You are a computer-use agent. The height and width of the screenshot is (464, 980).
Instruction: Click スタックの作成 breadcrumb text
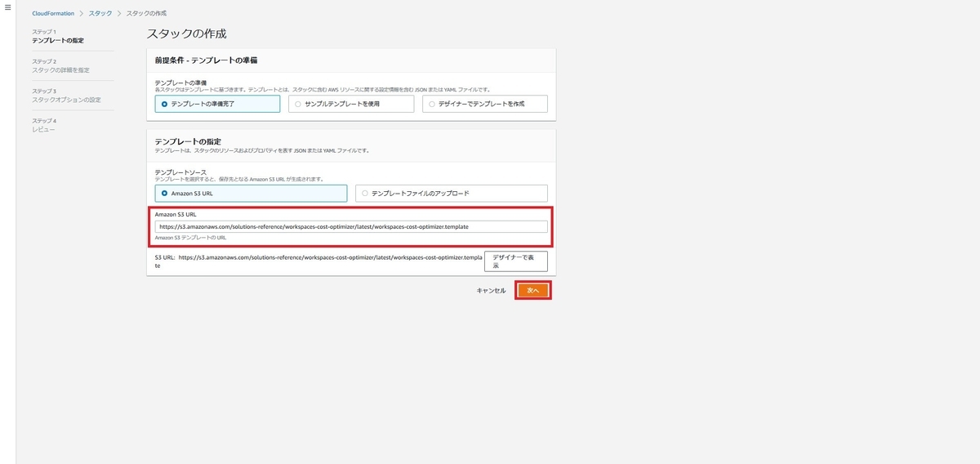[145, 14]
